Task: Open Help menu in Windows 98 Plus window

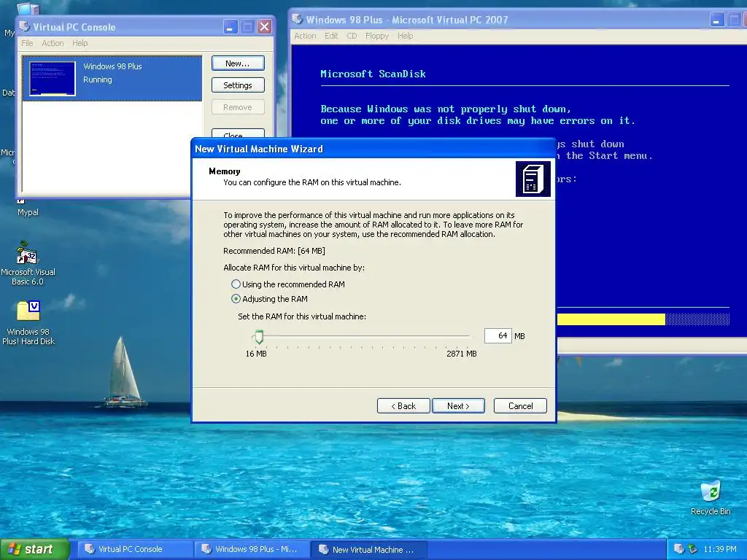Action: pos(406,36)
